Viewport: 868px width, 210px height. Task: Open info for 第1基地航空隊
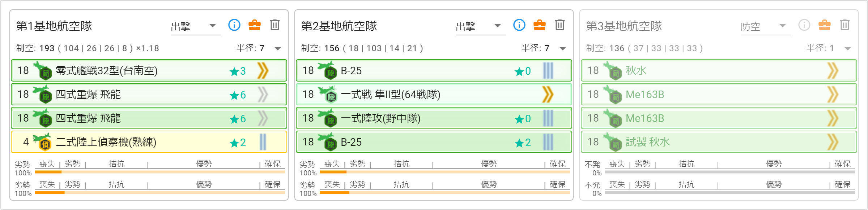pyautogui.click(x=234, y=25)
